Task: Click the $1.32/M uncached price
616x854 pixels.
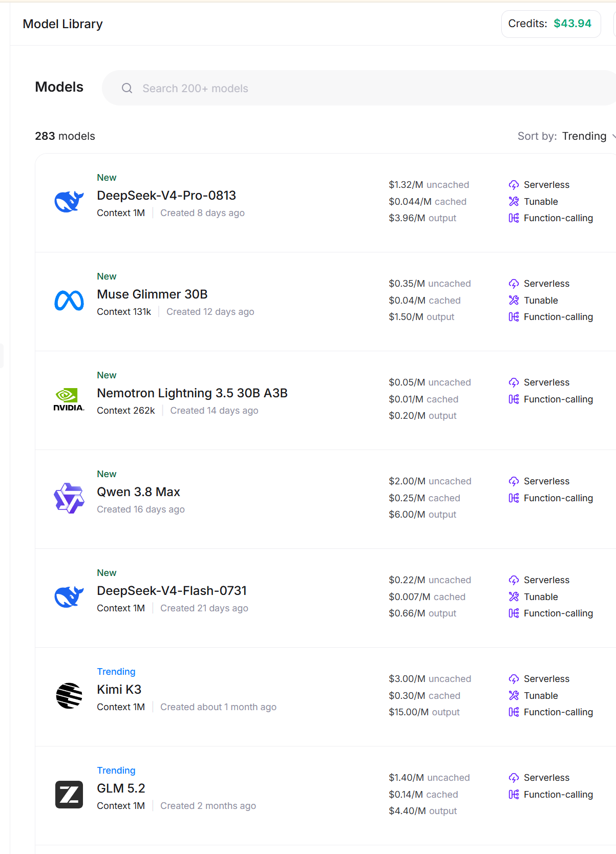Action: [429, 185]
